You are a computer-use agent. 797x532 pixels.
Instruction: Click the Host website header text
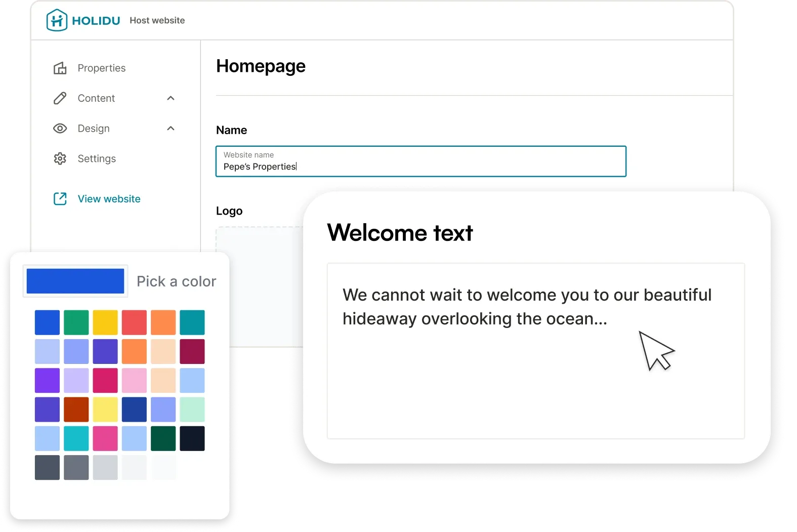pyautogui.click(x=157, y=20)
